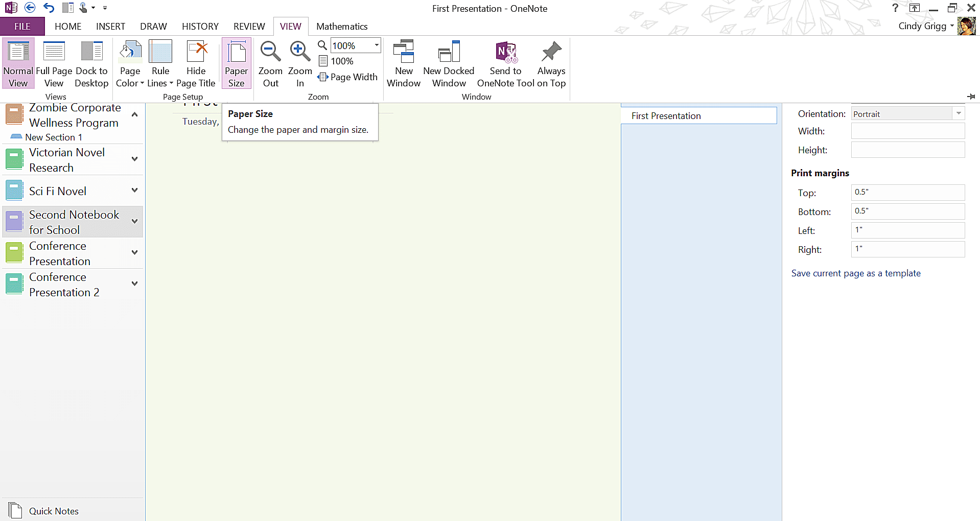Pin the ribbon open
The width and height of the screenshot is (980, 521).
click(x=971, y=97)
